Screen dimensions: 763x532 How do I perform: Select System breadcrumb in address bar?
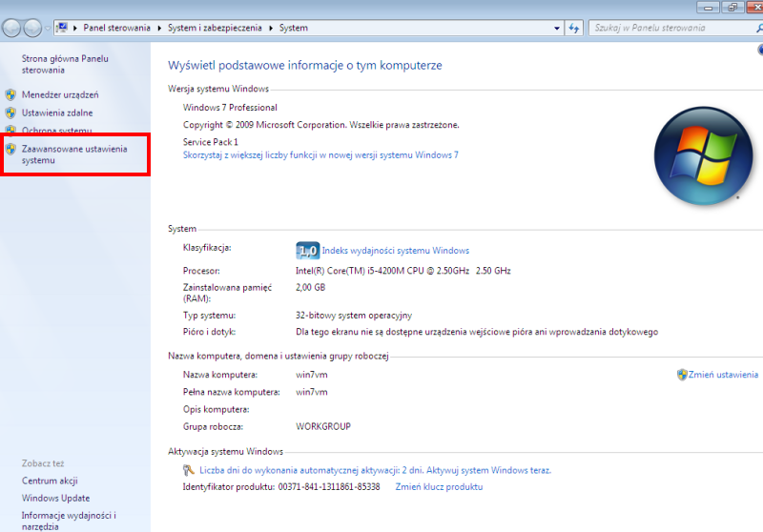tap(294, 28)
